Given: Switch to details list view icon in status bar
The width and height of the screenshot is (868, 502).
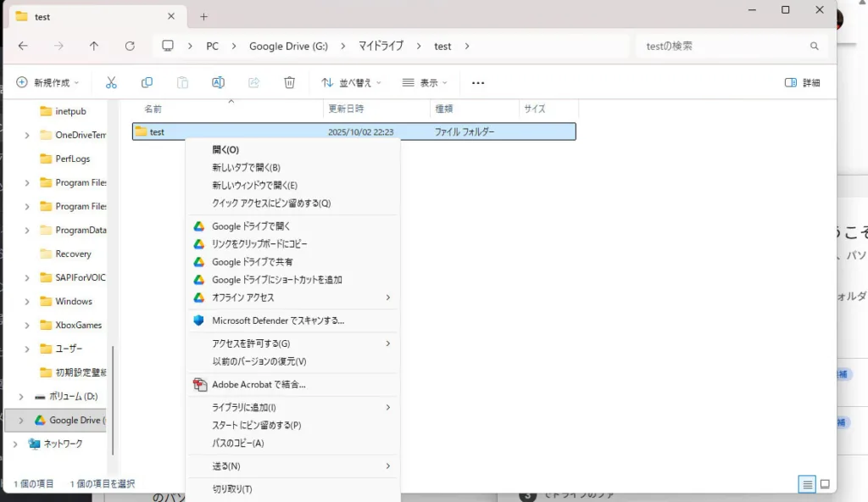Looking at the screenshot, I should (x=807, y=484).
